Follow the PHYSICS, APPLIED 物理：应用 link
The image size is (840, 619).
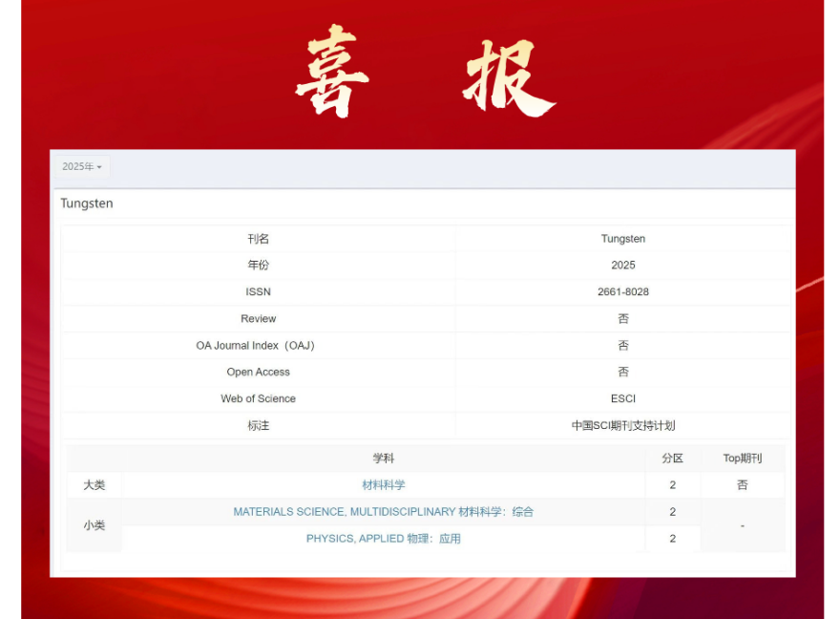pos(383,539)
